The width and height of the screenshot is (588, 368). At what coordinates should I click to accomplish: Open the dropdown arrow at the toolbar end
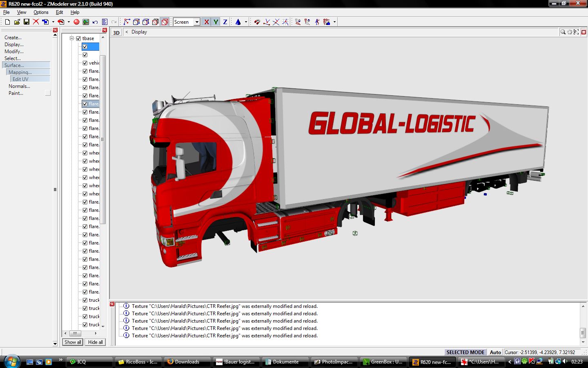point(334,22)
